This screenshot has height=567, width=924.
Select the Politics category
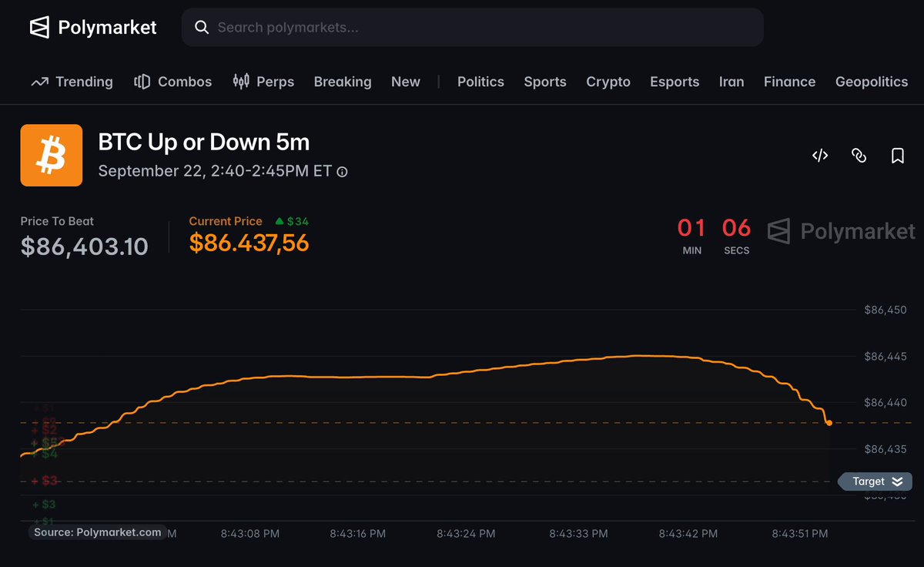click(x=480, y=82)
